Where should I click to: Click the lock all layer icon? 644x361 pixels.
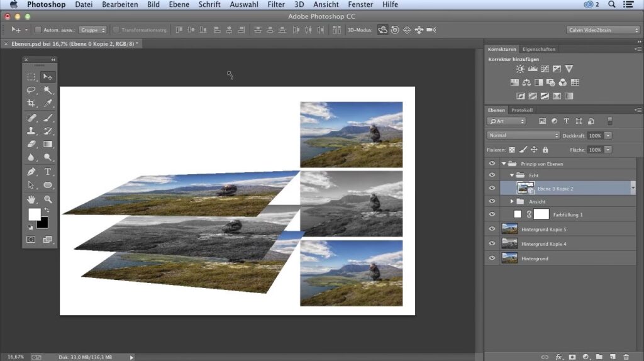click(545, 150)
